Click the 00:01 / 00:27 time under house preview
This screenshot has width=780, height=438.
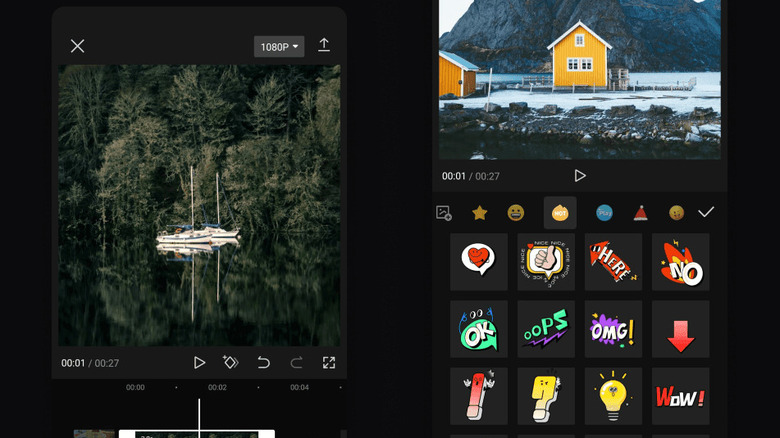click(471, 176)
